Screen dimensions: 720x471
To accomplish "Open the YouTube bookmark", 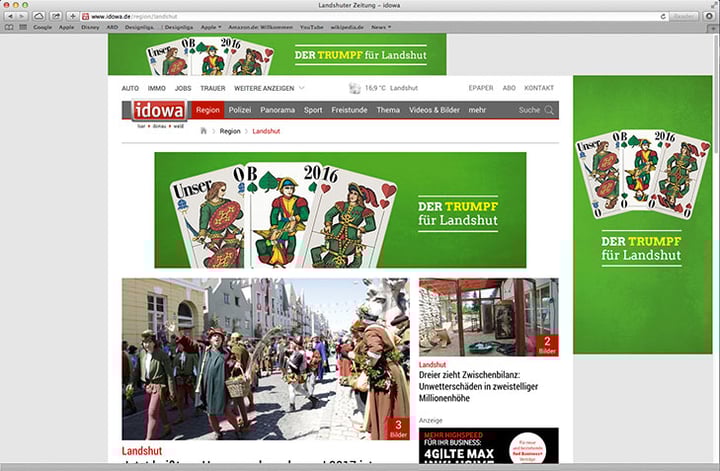I will coord(311,27).
